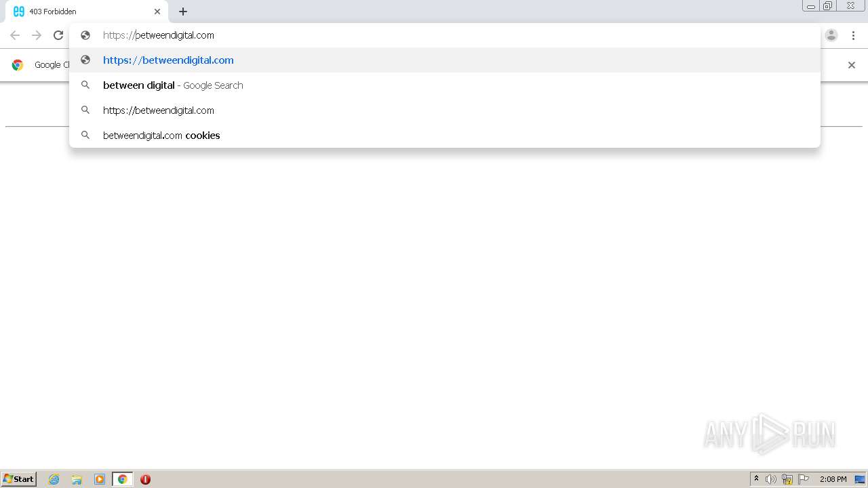
Task: Choose 'between digital - Google Search' suggestion
Action: (x=445, y=85)
